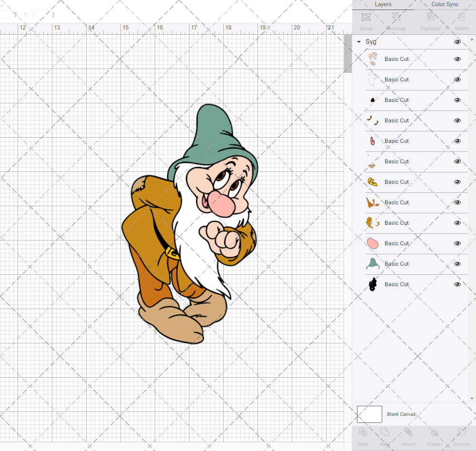Screen dimensions: 476x451
Task: Select the brown eyebrows layer thumbnail
Action: point(373,120)
